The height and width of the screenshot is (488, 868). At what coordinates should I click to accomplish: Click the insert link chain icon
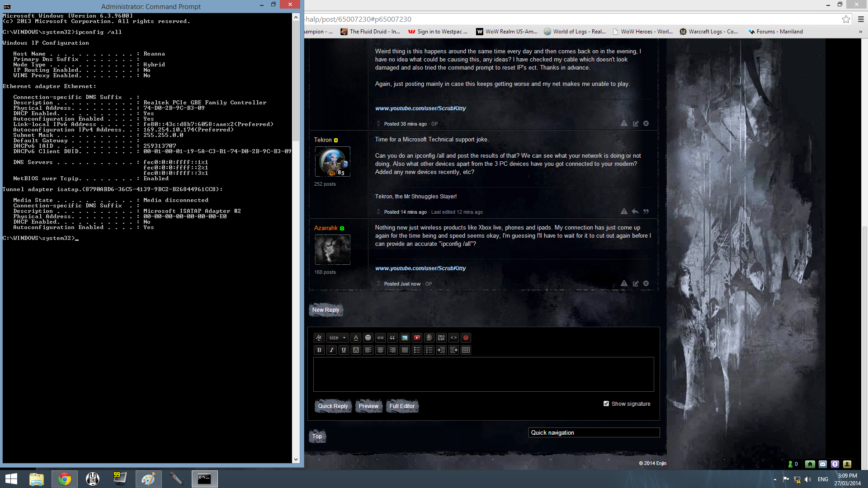coord(380,338)
